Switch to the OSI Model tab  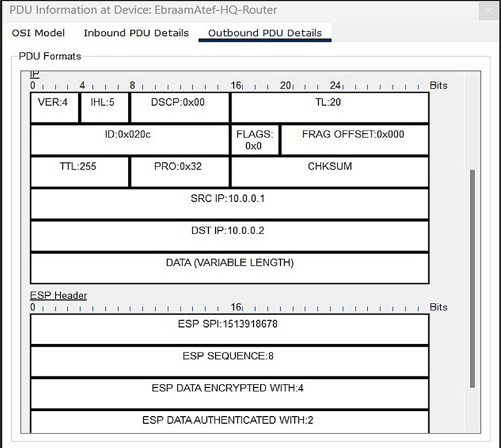click(x=38, y=32)
